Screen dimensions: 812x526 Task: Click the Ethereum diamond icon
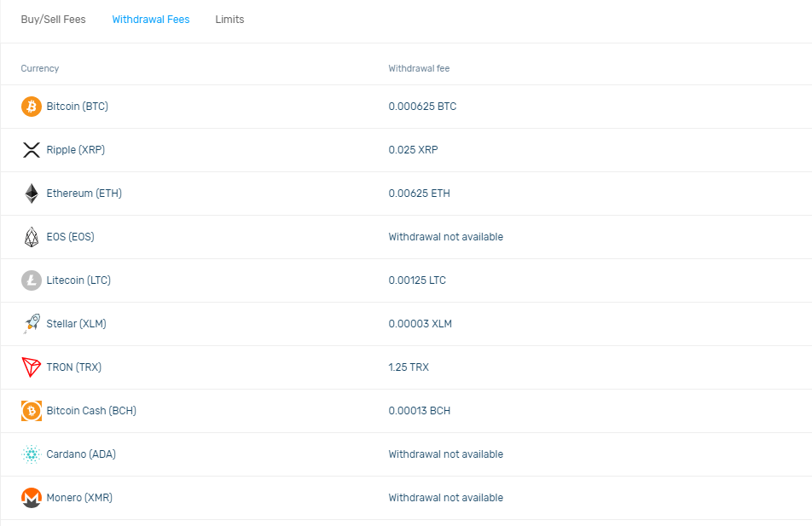pyautogui.click(x=31, y=194)
